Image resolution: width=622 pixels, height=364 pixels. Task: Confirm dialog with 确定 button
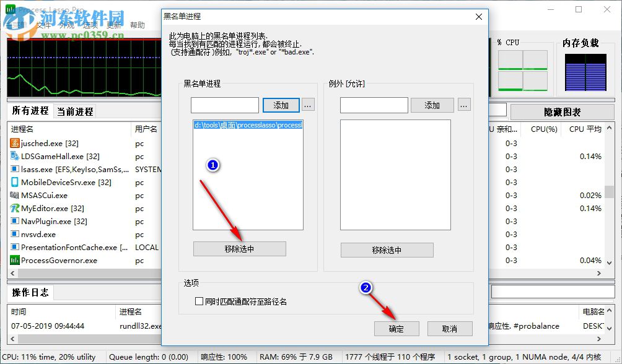tap(396, 329)
